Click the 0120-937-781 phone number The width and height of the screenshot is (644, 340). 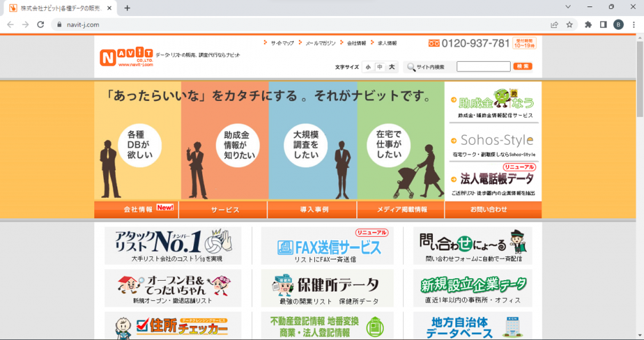click(x=475, y=43)
